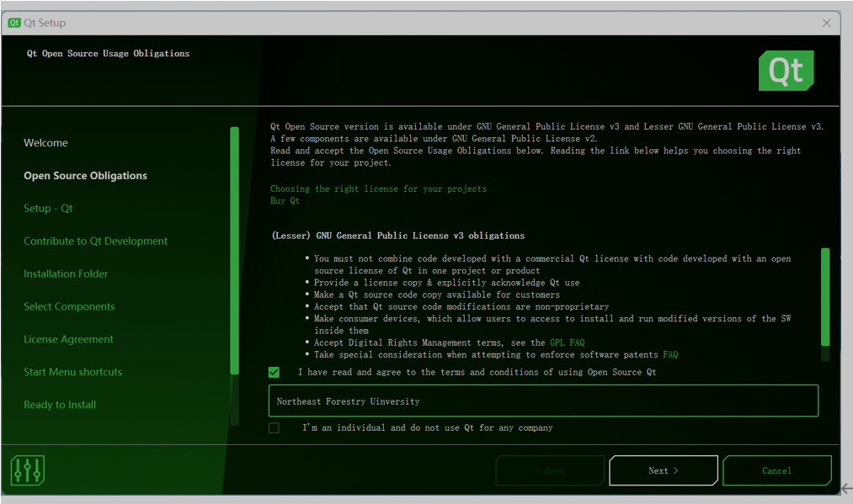Screen dimensions: 853x504
Task: Click the Qt logo in the header
Action: [786, 71]
